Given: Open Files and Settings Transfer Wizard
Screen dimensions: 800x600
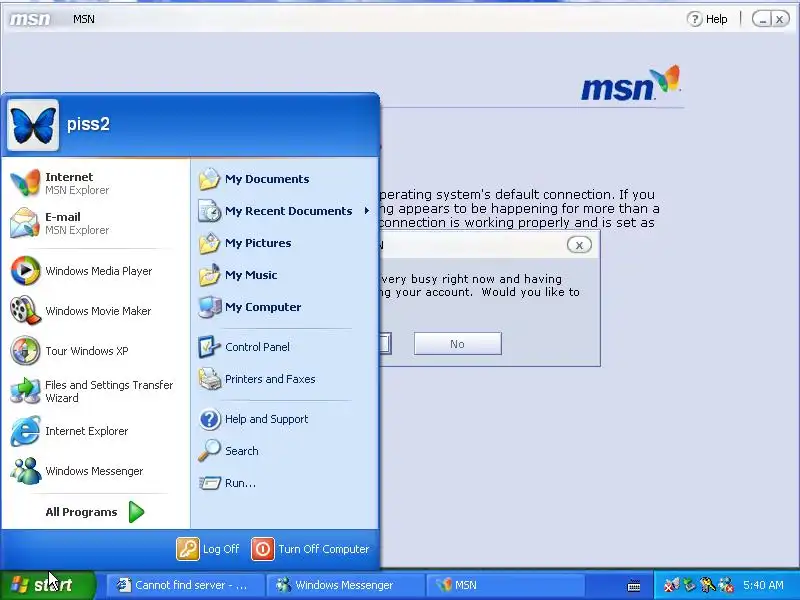Looking at the screenshot, I should (95, 391).
